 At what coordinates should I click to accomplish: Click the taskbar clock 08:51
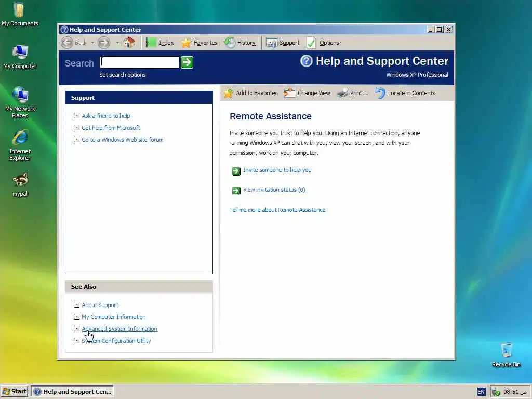click(x=515, y=392)
